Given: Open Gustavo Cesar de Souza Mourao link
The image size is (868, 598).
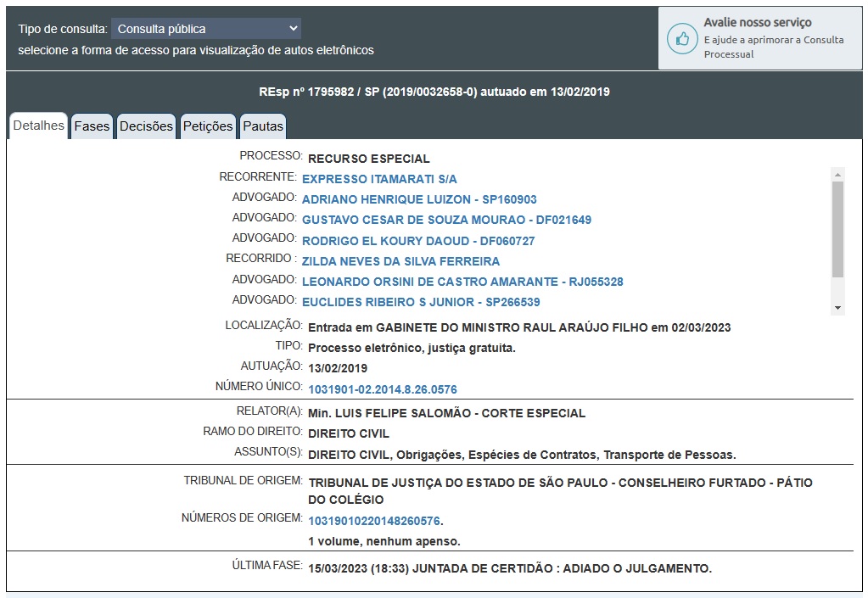Looking at the screenshot, I should point(446,220).
